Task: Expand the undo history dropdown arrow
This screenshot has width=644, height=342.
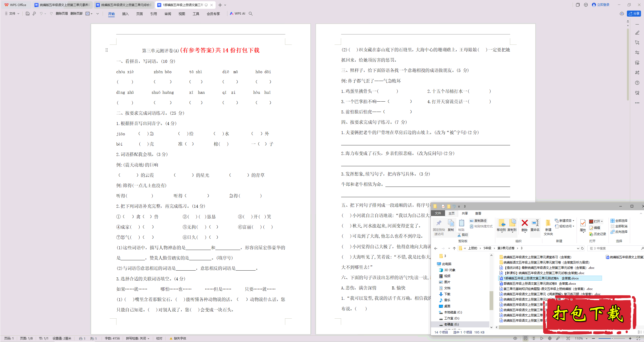Action: pos(45,14)
